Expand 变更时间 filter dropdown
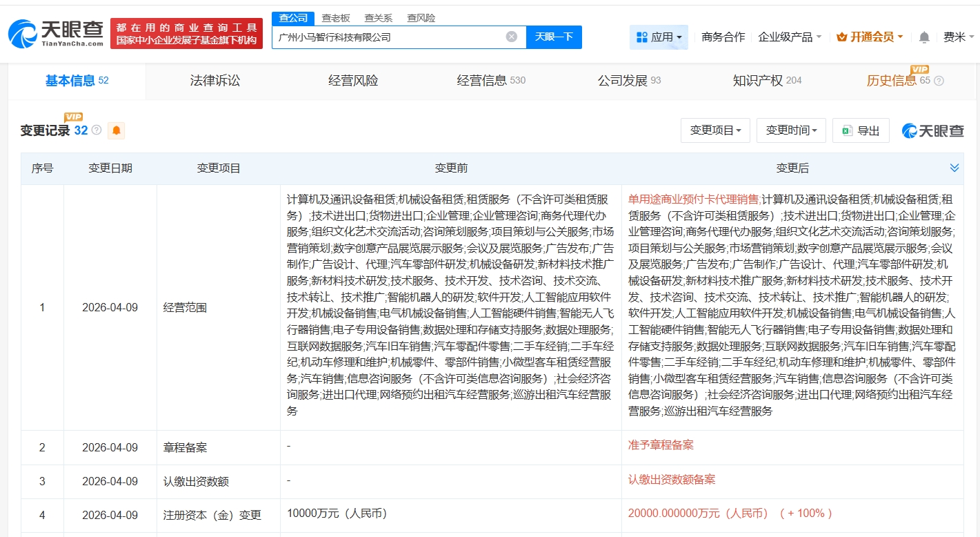 [x=791, y=130]
